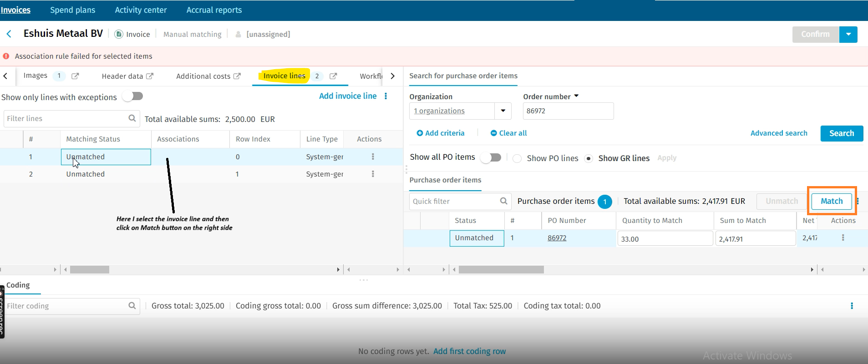Screen dimensions: 868x364
Task: Toggle Show only lines with exceptions
Action: (135, 96)
